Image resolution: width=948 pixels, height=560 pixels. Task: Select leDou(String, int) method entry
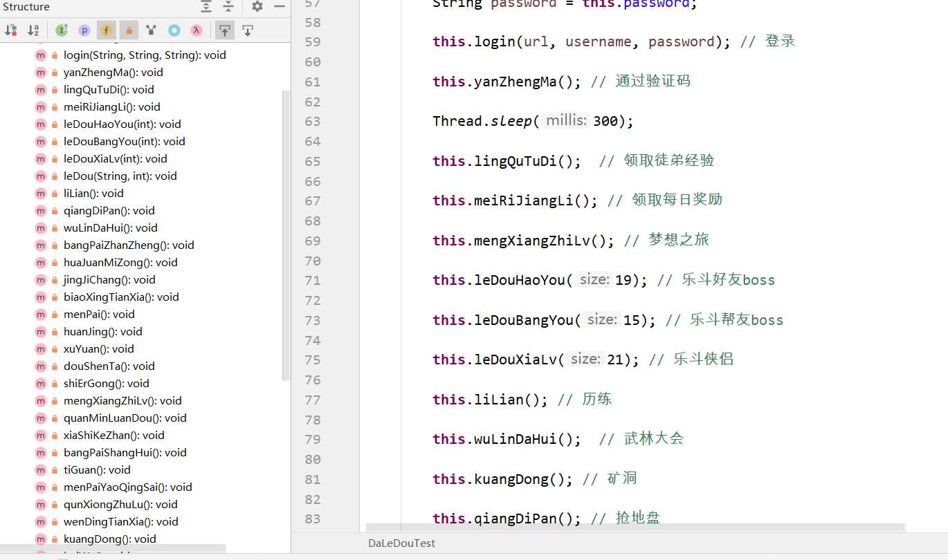pos(120,176)
